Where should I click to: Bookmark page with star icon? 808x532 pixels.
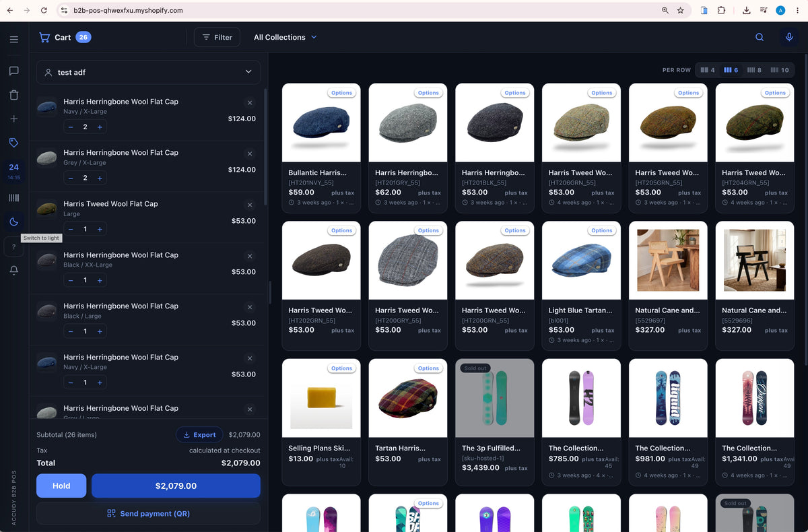(x=681, y=10)
